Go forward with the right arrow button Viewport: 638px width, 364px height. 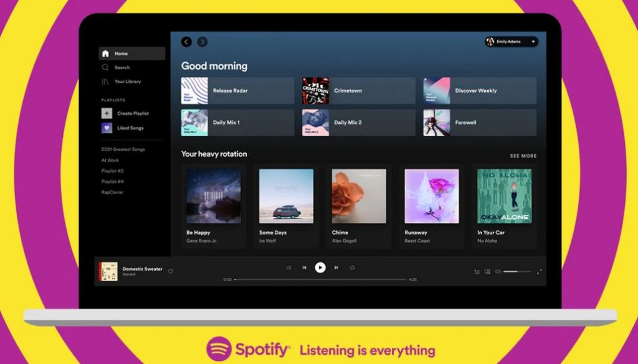pyautogui.click(x=202, y=42)
